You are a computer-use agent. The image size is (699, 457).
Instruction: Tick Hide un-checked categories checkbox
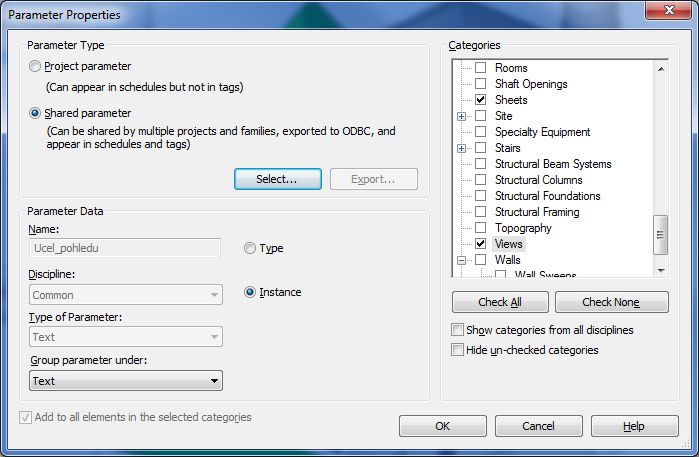pos(458,350)
